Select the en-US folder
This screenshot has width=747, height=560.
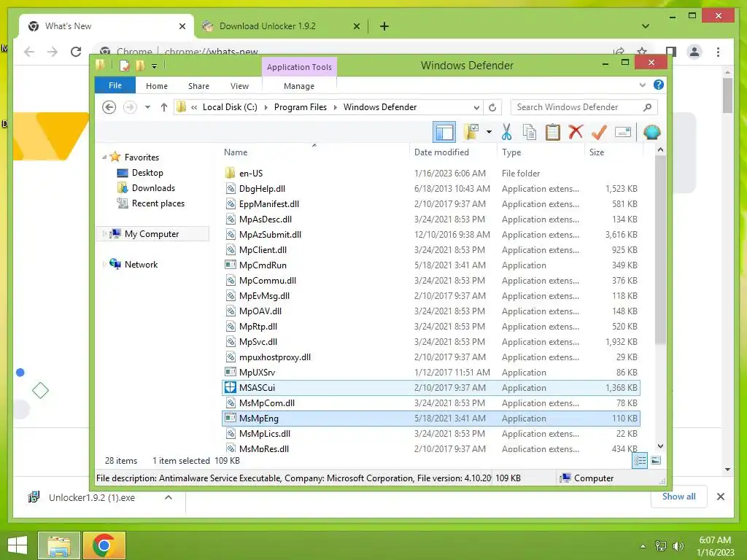click(x=431, y=174)
